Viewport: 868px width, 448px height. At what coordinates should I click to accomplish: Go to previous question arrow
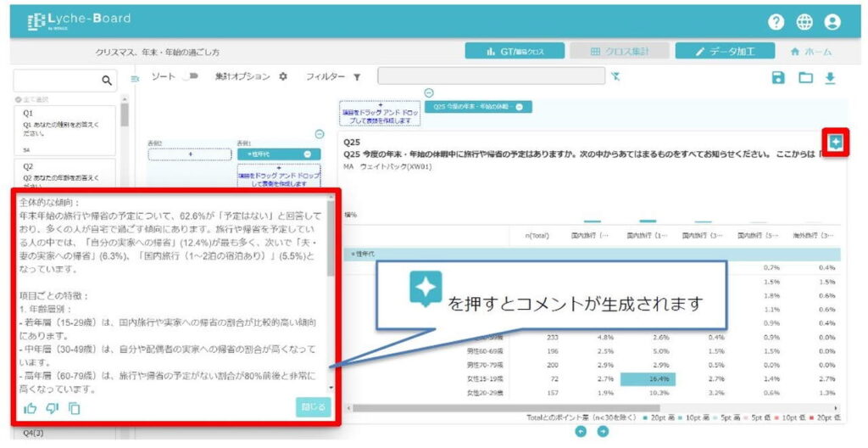580,431
